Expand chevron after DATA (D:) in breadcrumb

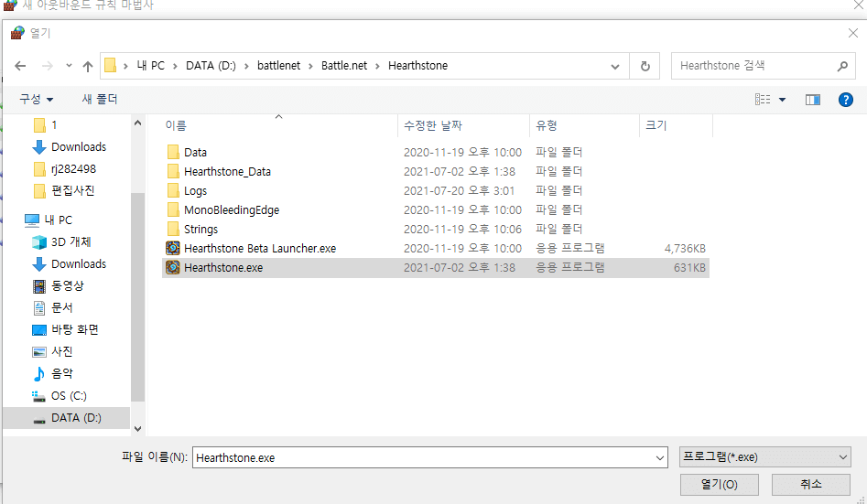tap(246, 66)
